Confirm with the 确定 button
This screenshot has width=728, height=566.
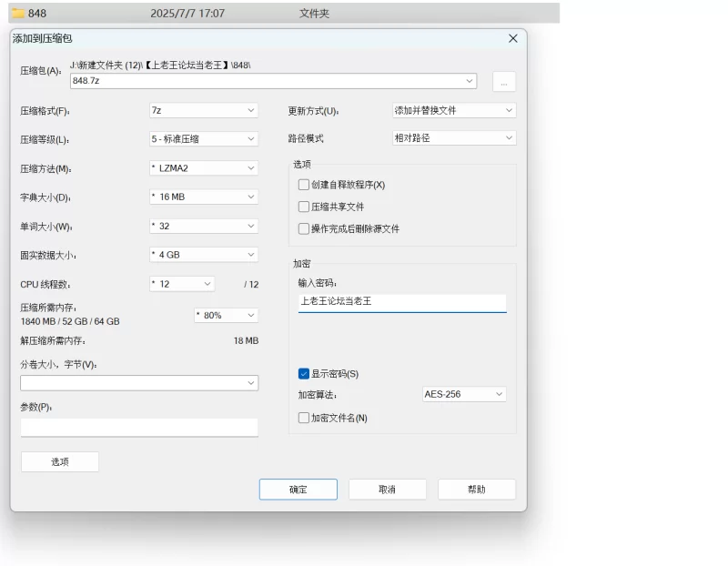point(298,490)
